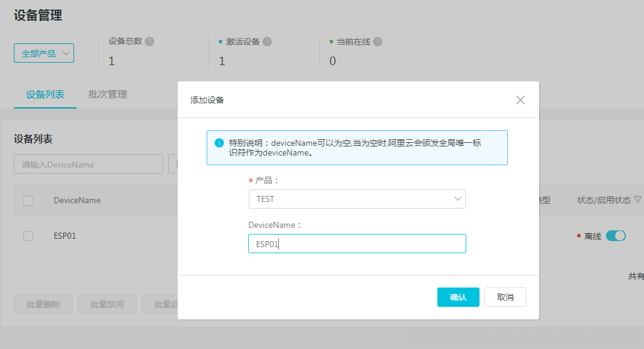Viewport: 644px width, 349px height.
Task: Click the red offline status dot beside 离线
Action: [578, 236]
